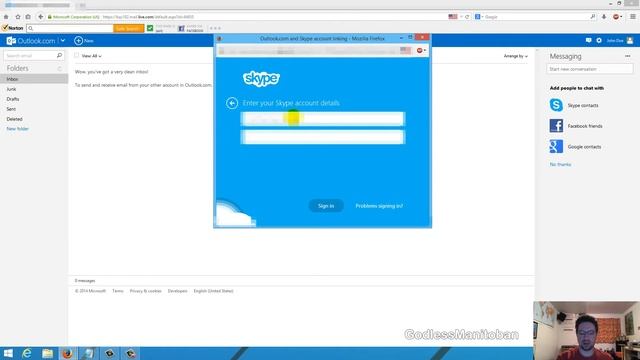Image resolution: width=640 pixels, height=360 pixels.
Task: Open the Developers footer link
Action: click(177, 291)
